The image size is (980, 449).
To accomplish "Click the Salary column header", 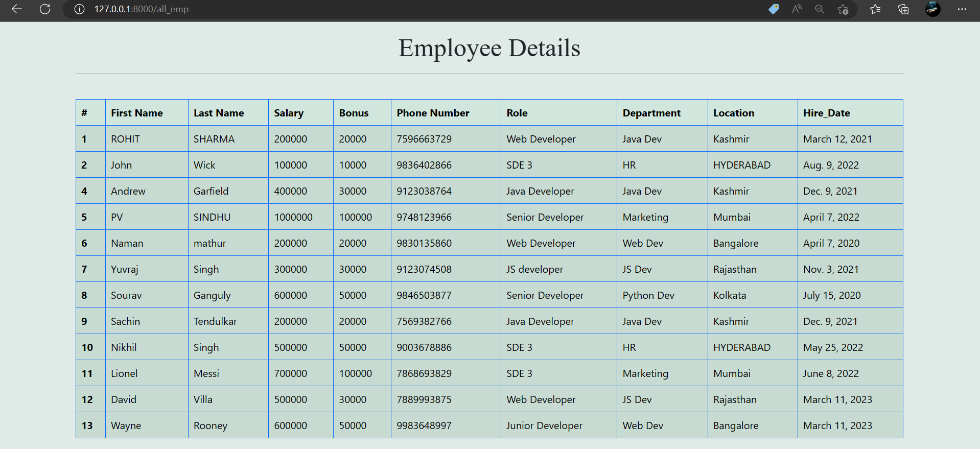I will point(289,113).
